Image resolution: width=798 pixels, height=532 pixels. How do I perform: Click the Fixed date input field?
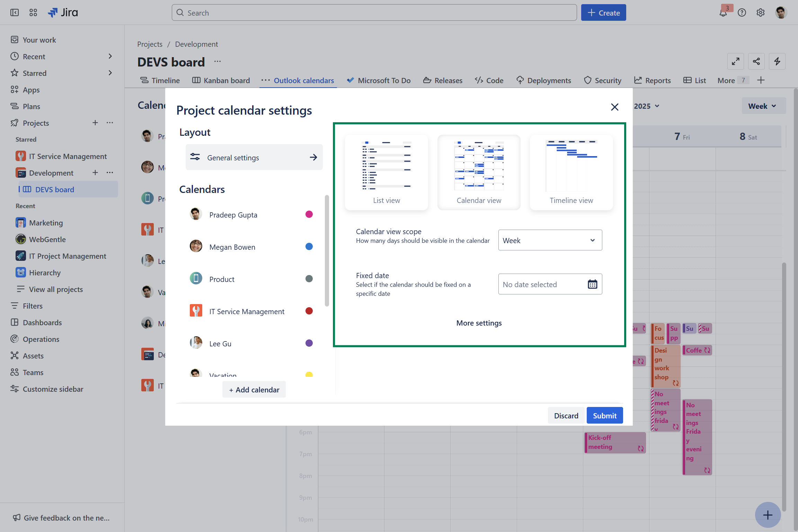pyautogui.click(x=541, y=284)
